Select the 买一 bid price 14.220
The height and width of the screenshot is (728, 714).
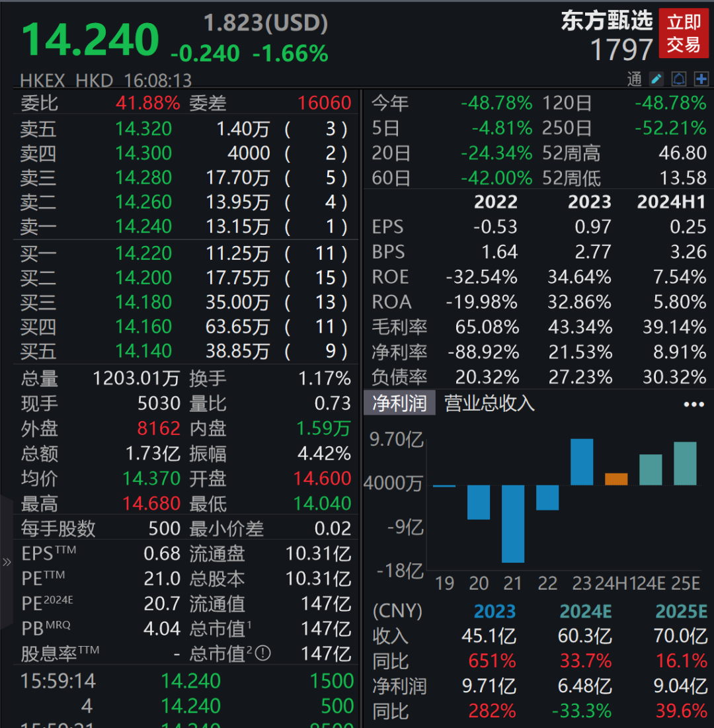point(143,253)
